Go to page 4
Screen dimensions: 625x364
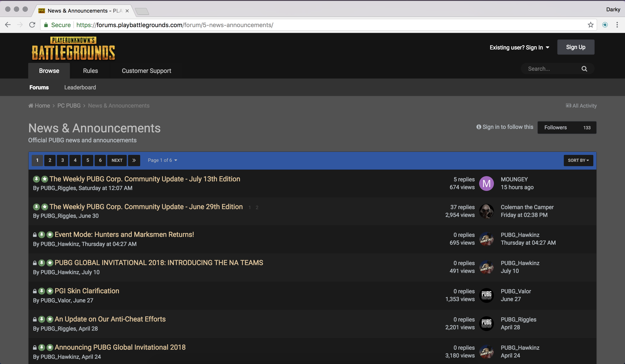click(75, 160)
